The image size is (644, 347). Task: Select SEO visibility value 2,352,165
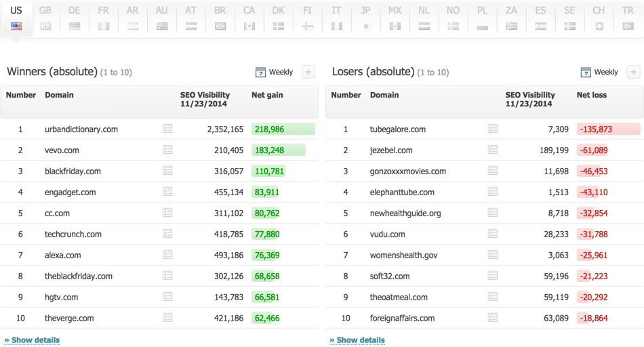tap(225, 129)
